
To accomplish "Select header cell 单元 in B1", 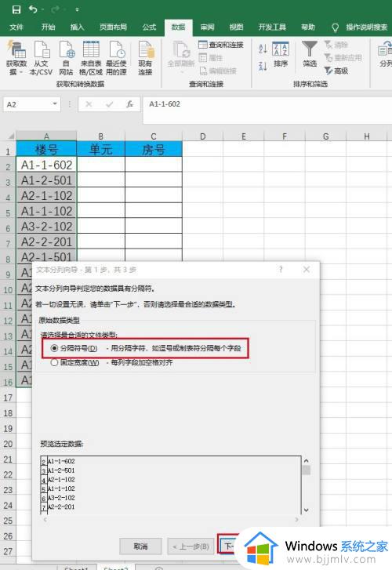I will 100,149.
